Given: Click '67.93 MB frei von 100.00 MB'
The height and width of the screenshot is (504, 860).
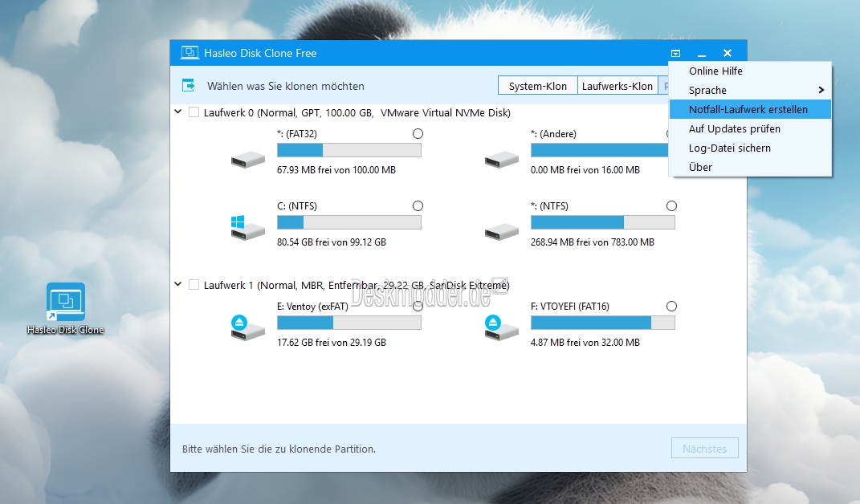Looking at the screenshot, I should pos(336,170).
